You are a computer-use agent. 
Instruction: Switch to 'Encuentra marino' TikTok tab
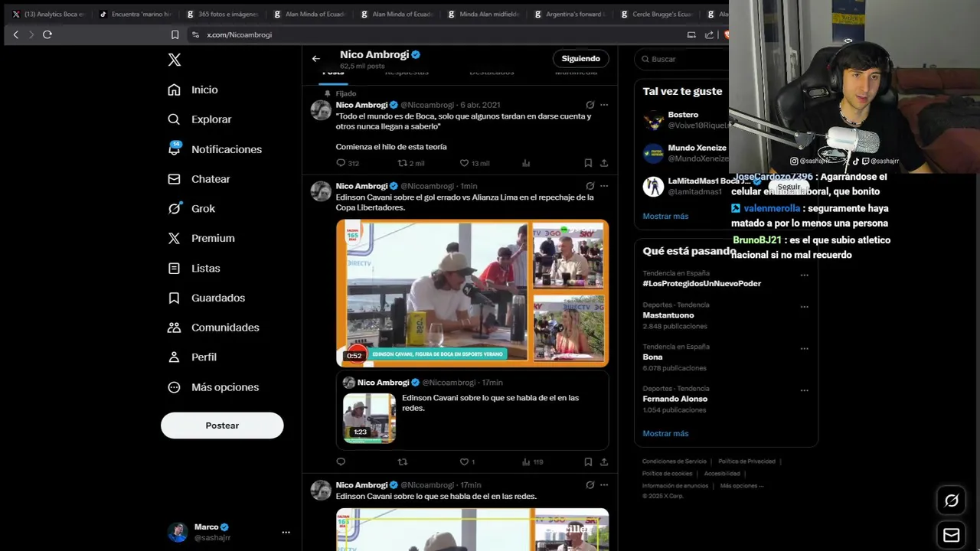tap(135, 14)
